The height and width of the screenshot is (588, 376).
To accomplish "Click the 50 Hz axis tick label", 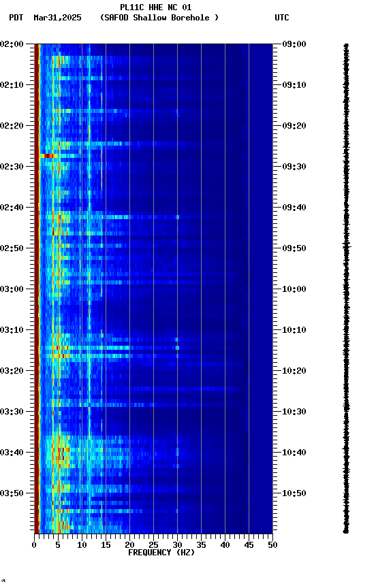I will pos(273,545).
